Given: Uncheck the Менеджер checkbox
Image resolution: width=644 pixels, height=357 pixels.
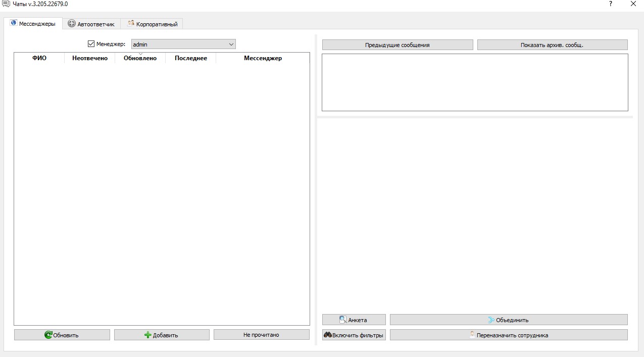Looking at the screenshot, I should 91,44.
